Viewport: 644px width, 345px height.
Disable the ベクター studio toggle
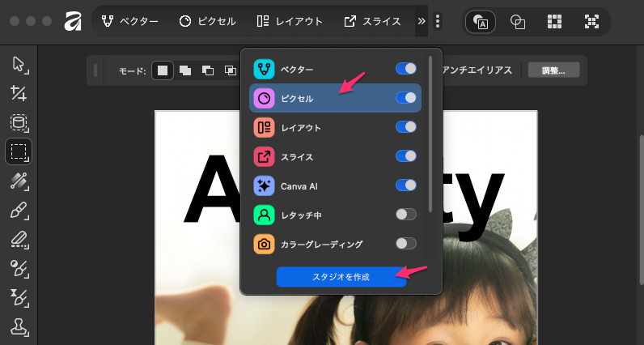point(405,69)
